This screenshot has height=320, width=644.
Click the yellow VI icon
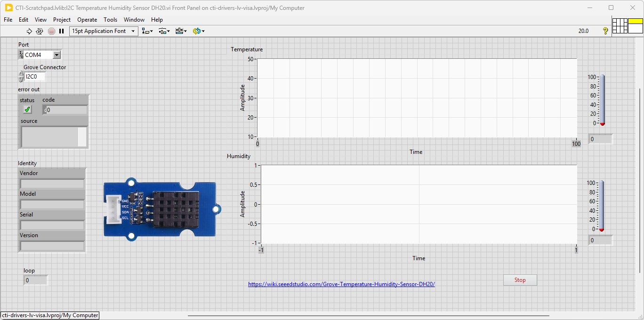(635, 25)
